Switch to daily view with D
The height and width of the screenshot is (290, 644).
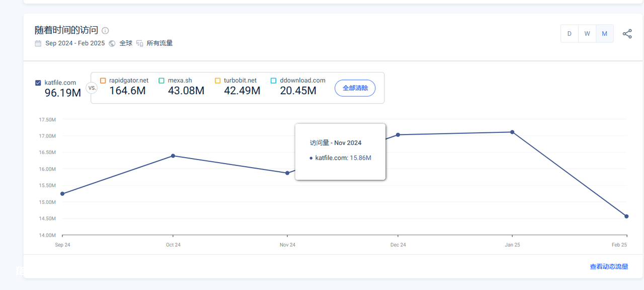(570, 34)
